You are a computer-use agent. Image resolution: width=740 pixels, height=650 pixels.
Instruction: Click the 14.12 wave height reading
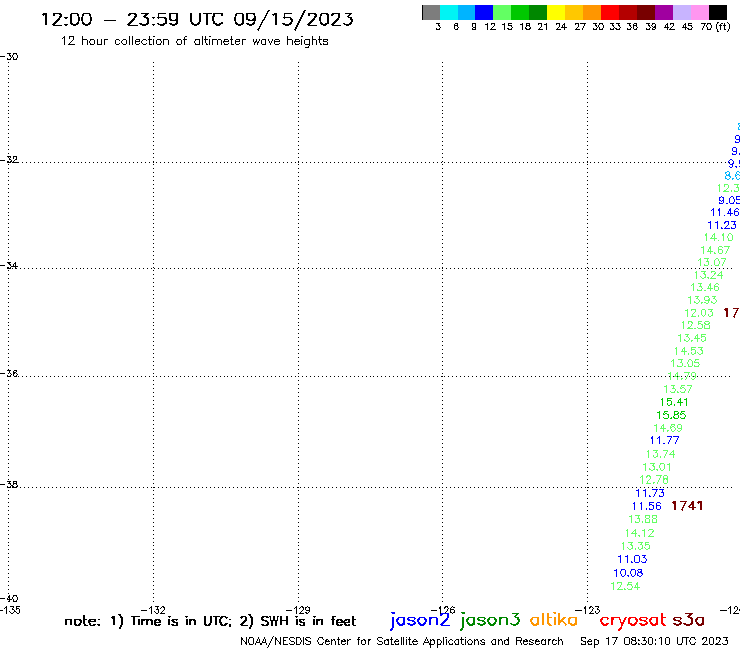pos(639,533)
